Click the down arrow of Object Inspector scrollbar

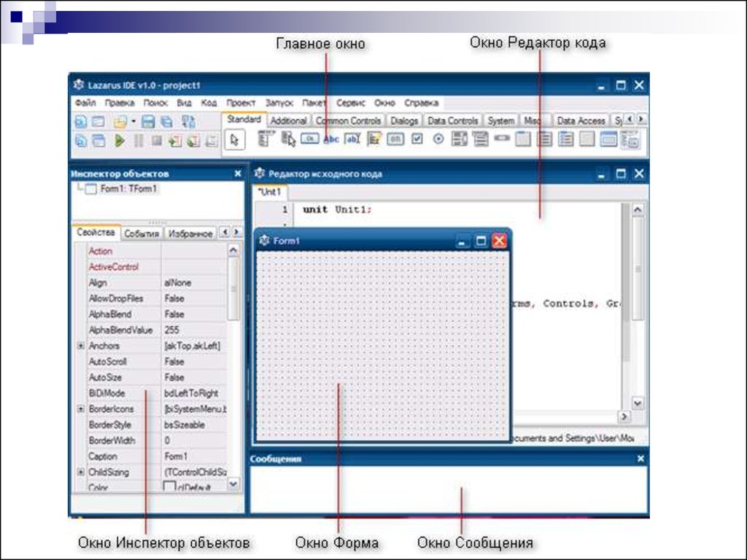(x=233, y=484)
